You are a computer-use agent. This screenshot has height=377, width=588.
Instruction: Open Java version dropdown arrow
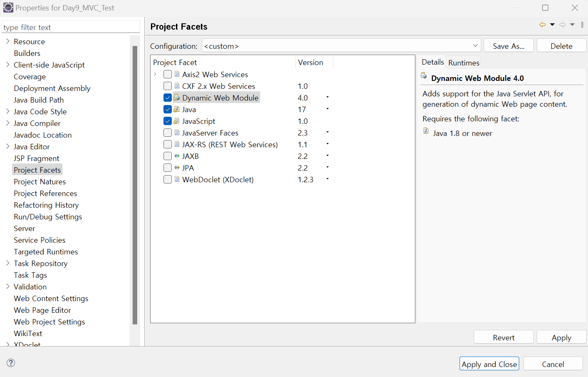(x=327, y=109)
